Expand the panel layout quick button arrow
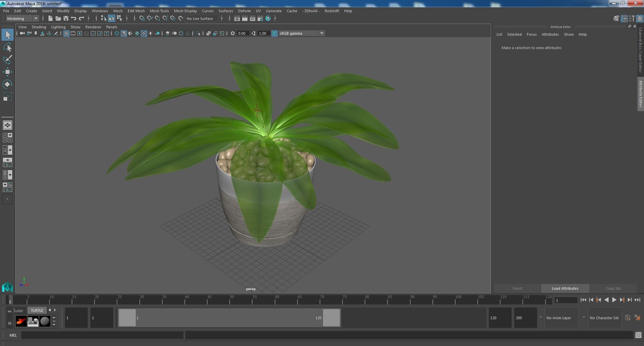Screen dimensions: 644x346 [7, 199]
